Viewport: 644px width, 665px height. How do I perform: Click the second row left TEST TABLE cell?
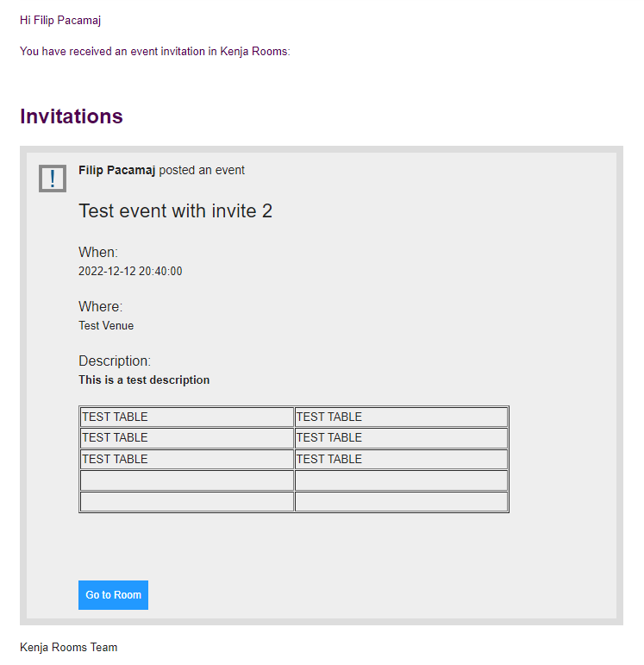[x=187, y=437]
